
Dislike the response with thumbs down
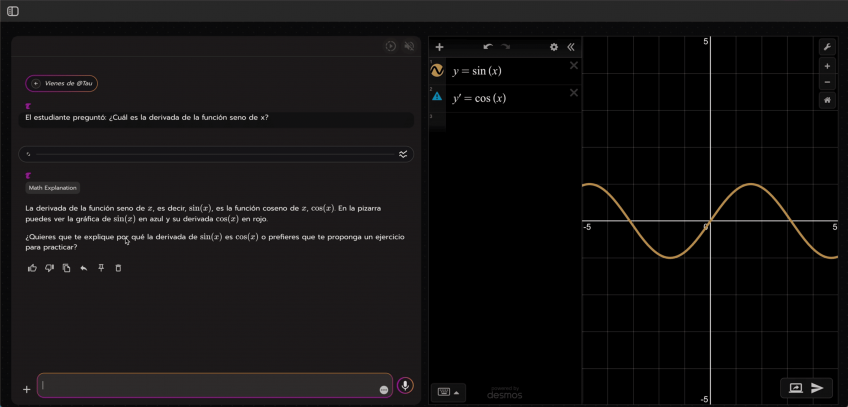point(49,268)
